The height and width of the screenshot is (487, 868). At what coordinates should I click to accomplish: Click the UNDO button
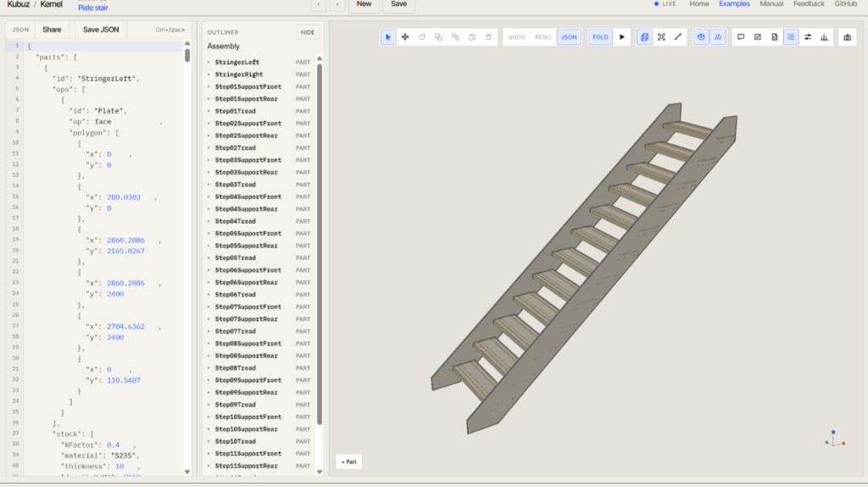pos(516,37)
